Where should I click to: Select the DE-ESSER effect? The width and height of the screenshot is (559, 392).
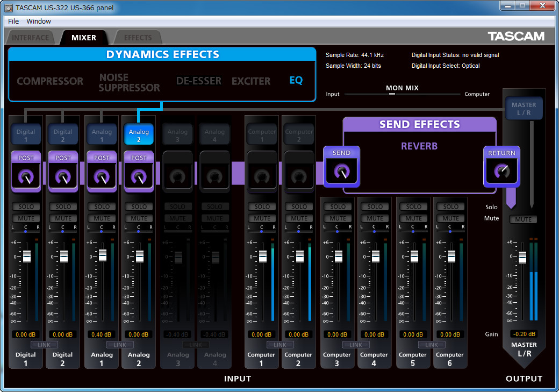[198, 81]
